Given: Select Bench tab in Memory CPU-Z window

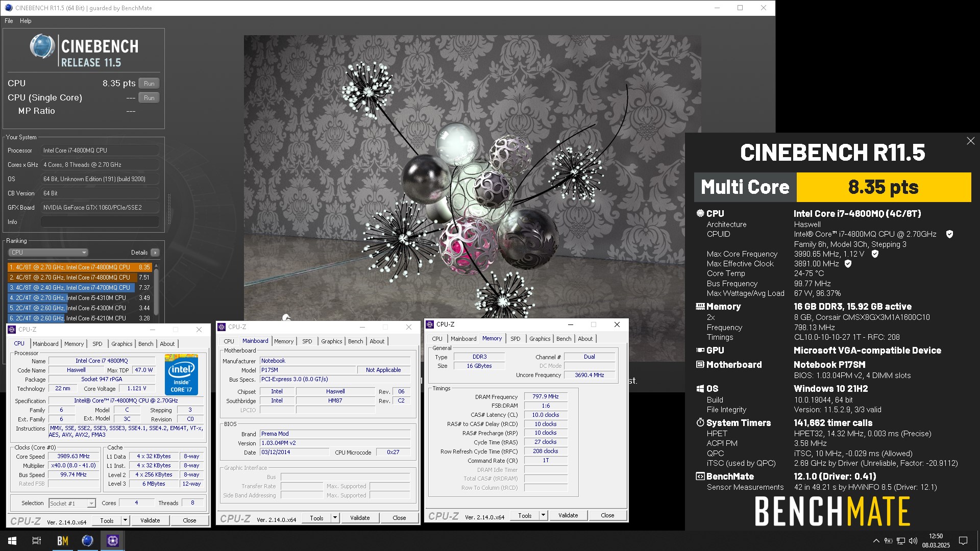Looking at the screenshot, I should [564, 339].
